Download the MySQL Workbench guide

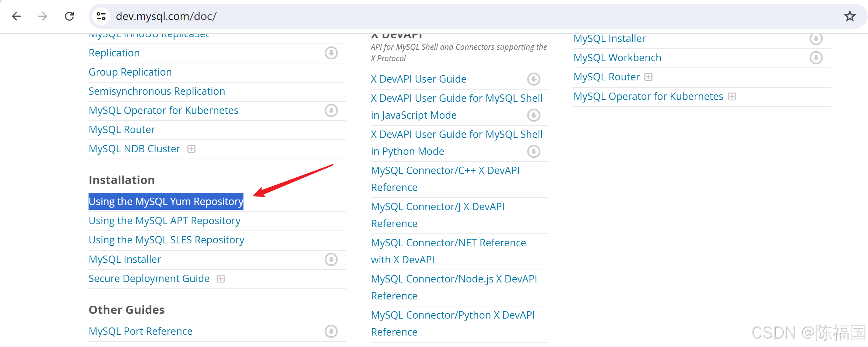coord(816,58)
